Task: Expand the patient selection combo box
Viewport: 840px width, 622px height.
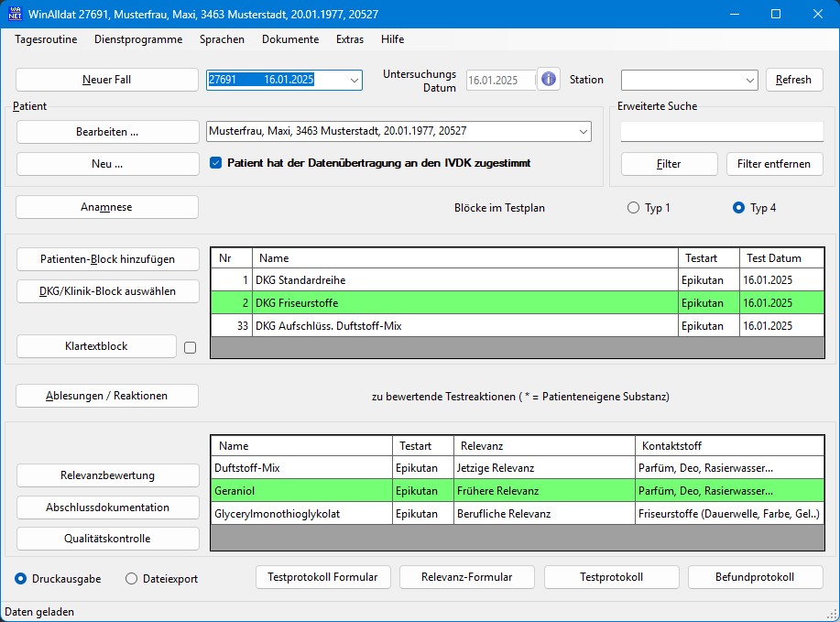Action: point(583,132)
